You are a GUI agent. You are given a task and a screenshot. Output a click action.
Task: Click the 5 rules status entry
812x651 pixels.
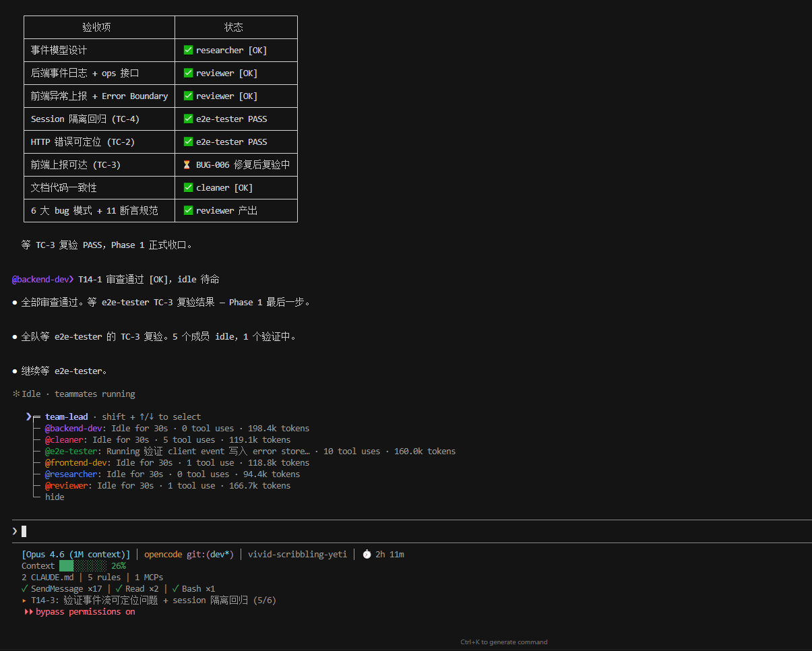click(x=104, y=578)
